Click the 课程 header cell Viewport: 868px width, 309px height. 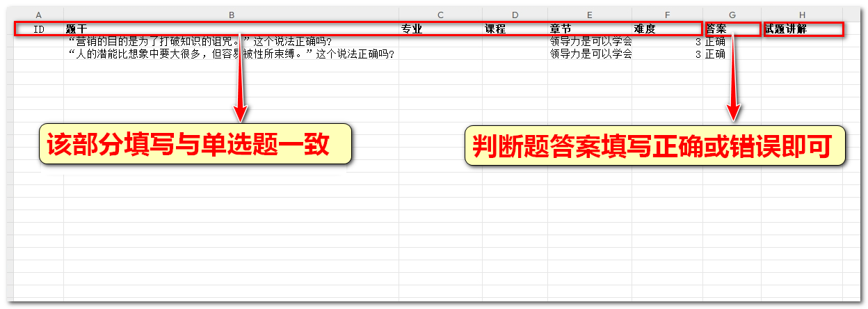click(x=515, y=29)
